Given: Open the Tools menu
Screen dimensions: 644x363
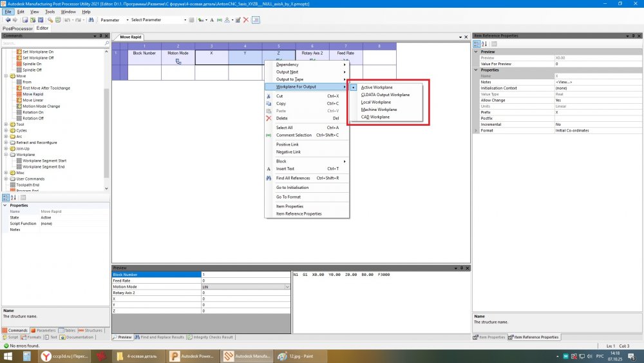Looking at the screenshot, I should [x=49, y=12].
